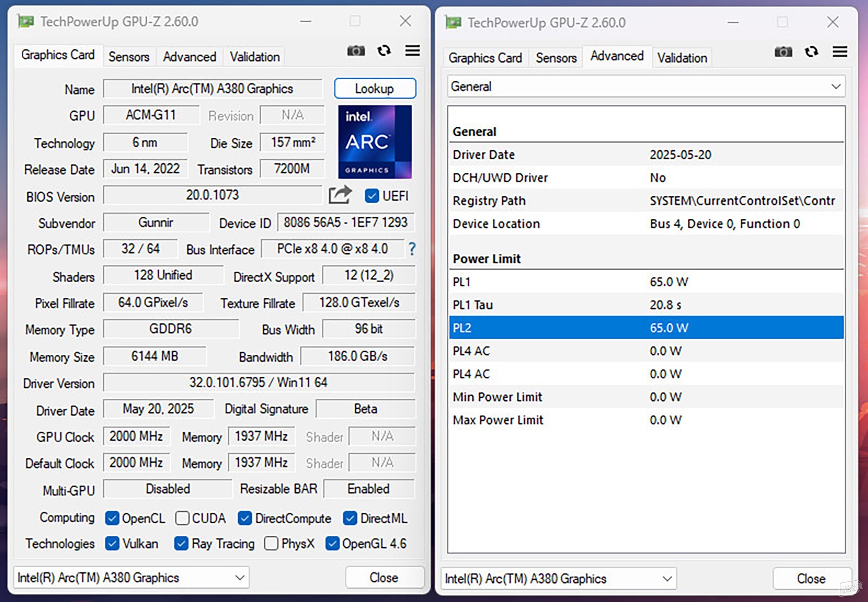Click the Bus Interface question mark help icon

(x=412, y=249)
